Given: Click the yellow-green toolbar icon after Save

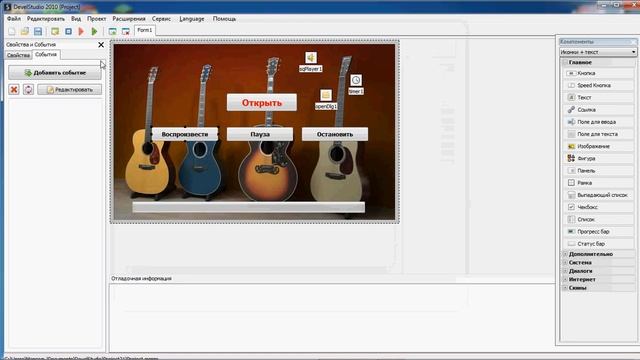Looking at the screenshot, I should (55, 31).
